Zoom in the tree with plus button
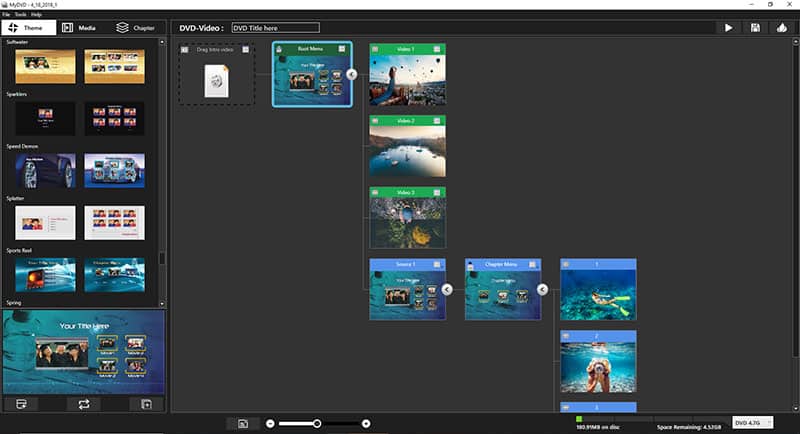 tap(366, 423)
